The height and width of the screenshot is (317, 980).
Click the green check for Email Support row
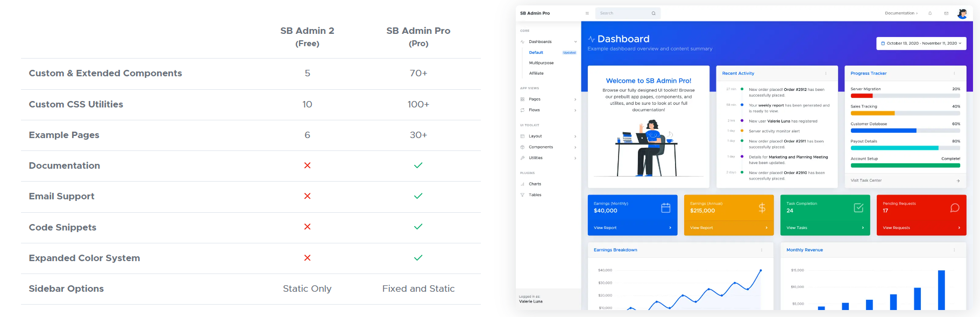pos(418,196)
